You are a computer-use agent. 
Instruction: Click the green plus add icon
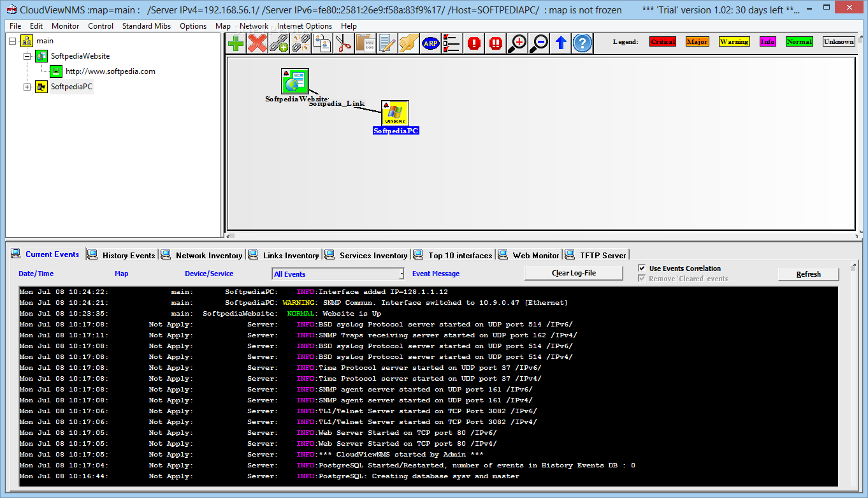[x=236, y=43]
